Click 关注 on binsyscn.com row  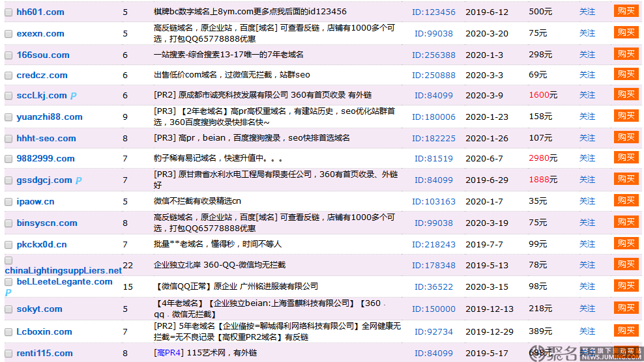587,223
